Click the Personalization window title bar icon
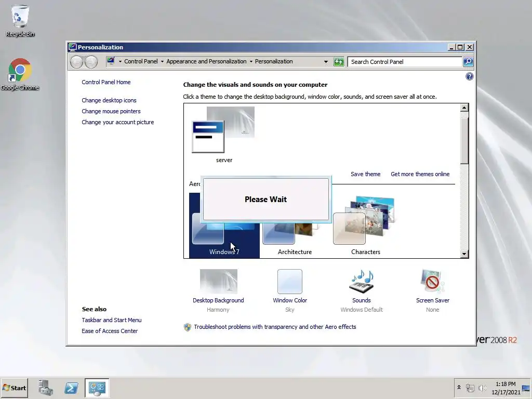The height and width of the screenshot is (399, 532). (x=72, y=47)
